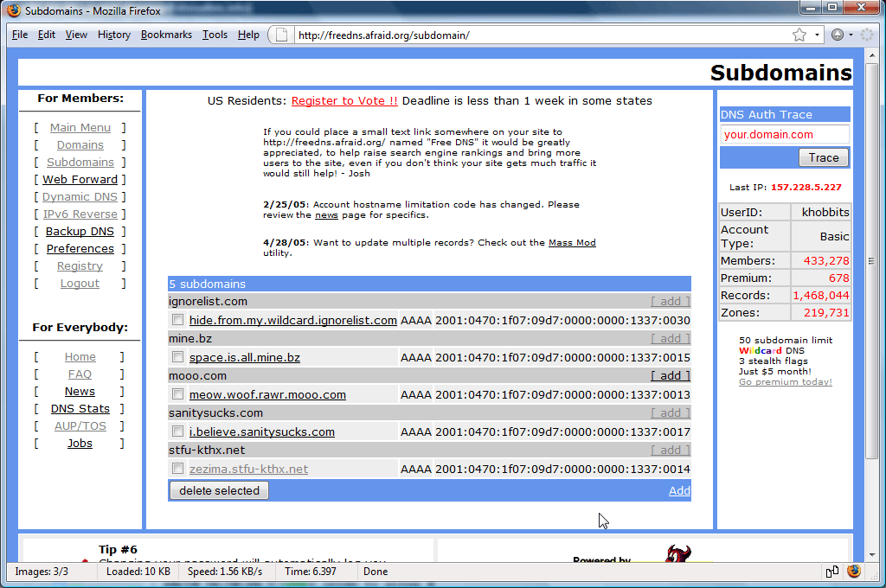Click the delete selected button
Image resolution: width=886 pixels, height=588 pixels.
coord(219,490)
